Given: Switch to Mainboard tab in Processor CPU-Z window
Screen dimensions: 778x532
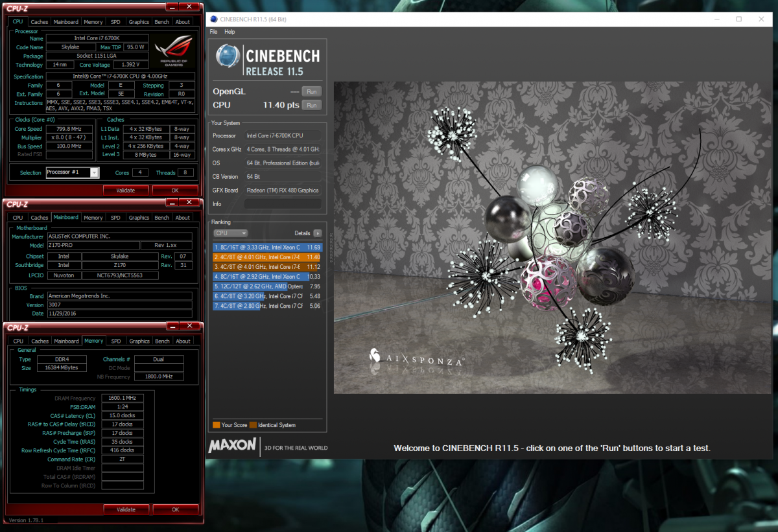Looking at the screenshot, I should (x=66, y=21).
